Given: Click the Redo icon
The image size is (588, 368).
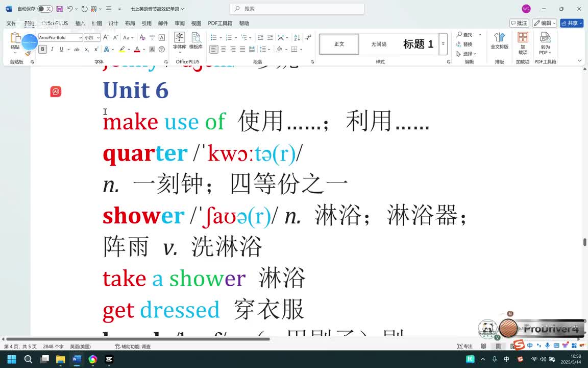Looking at the screenshot, I should pyautogui.click(x=84, y=9).
